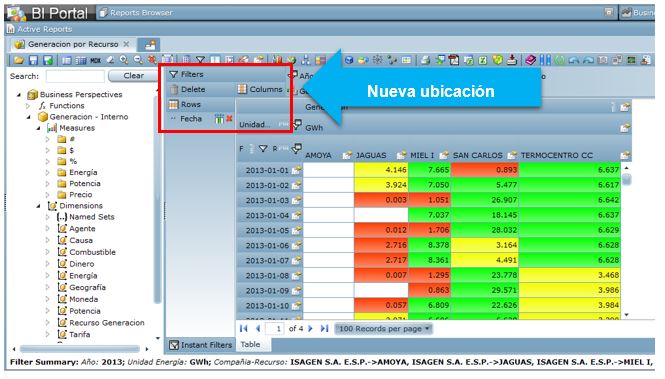Toggle the Instant Filters panel
Screen dimensions: 665x379
pyautogui.click(x=201, y=345)
